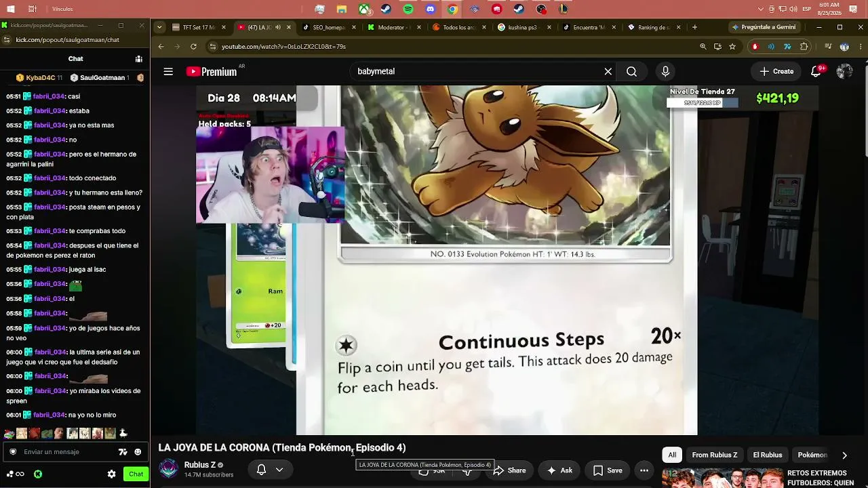Screen dimensions: 868x488
Task: Select the YouTube address bar URL
Action: coord(283,47)
